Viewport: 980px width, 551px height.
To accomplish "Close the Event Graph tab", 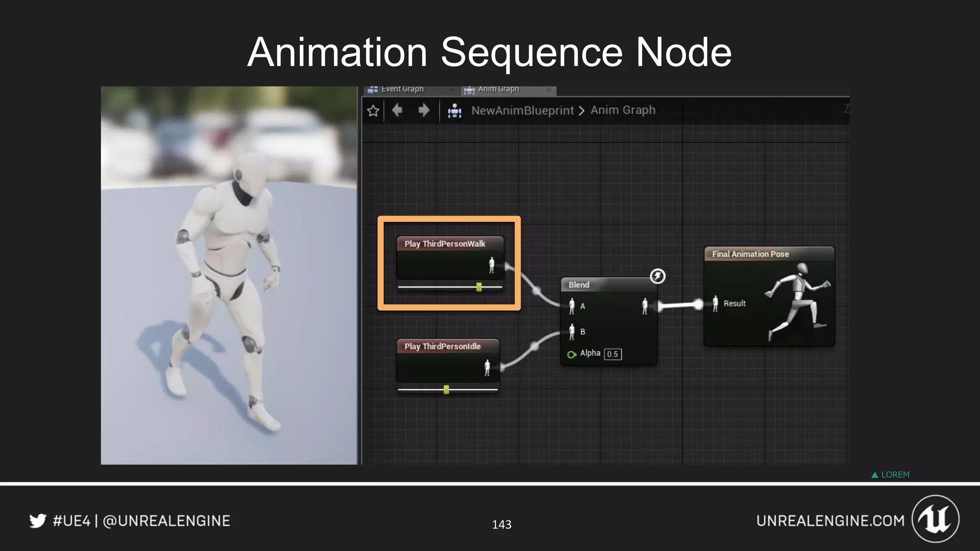I will pos(451,89).
